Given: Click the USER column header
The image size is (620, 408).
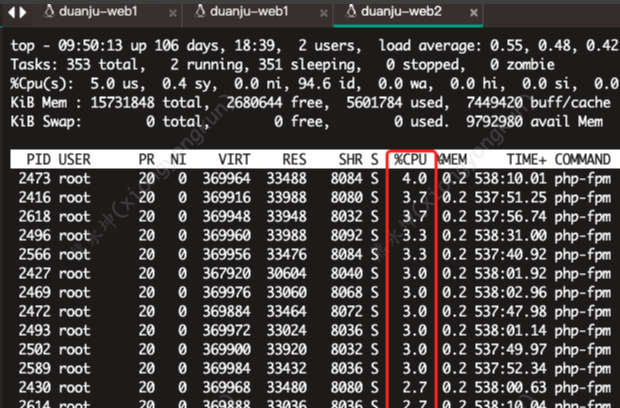Looking at the screenshot, I should (75, 159).
